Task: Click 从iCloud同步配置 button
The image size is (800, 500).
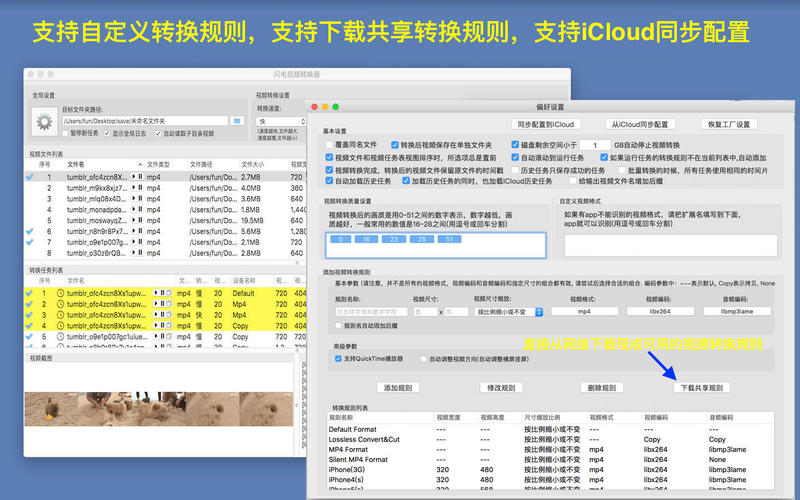Action: [x=640, y=124]
